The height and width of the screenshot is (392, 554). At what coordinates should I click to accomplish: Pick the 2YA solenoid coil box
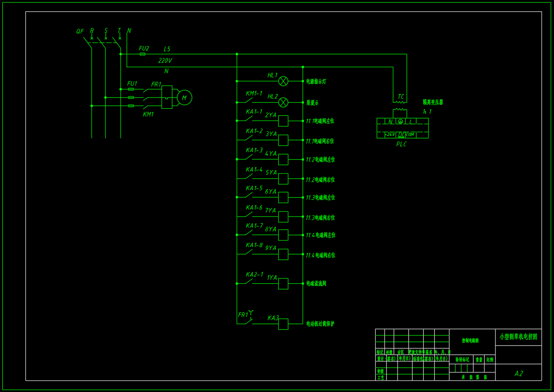(283, 121)
